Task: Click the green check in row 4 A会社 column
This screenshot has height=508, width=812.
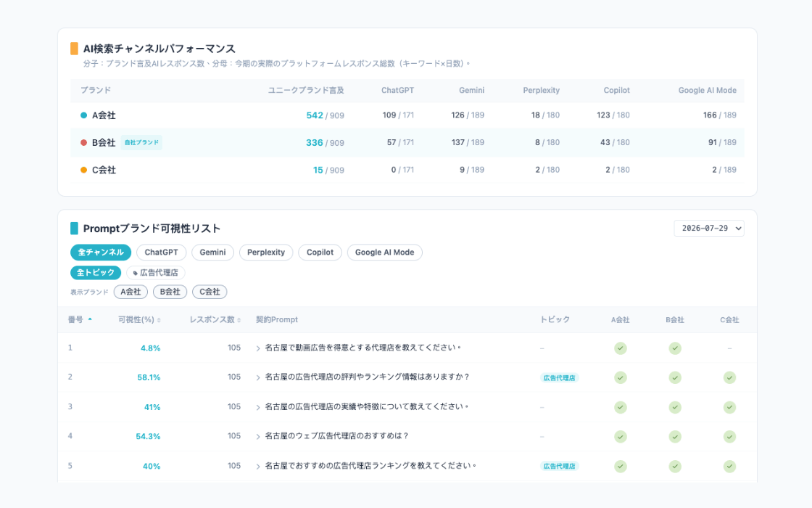Action: [621, 437]
